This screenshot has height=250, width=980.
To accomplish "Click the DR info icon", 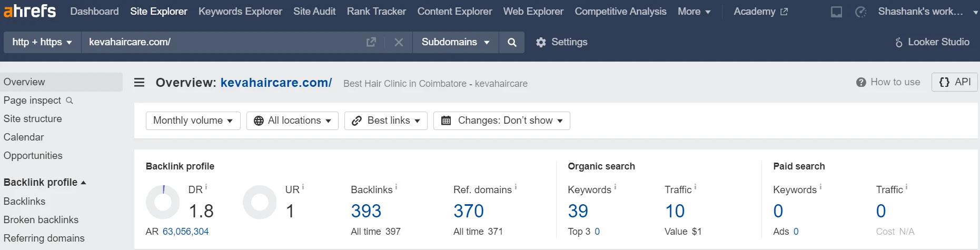I will coord(206,187).
